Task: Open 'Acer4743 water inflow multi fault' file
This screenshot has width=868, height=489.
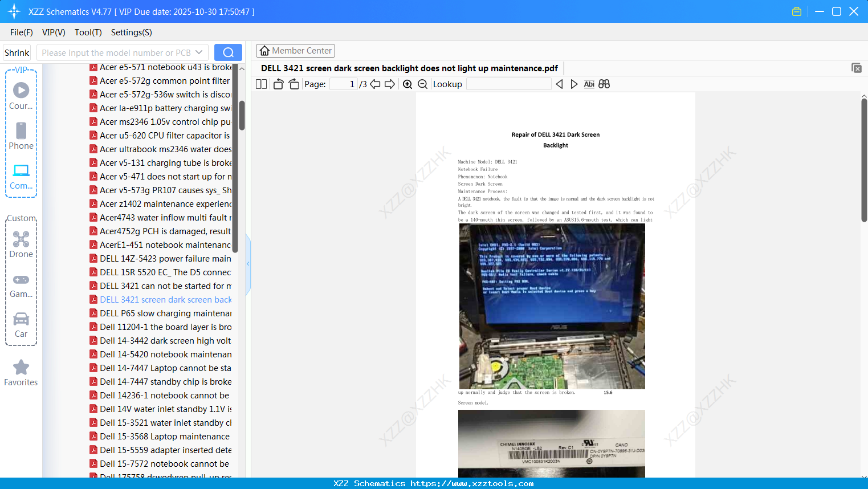Action: pyautogui.click(x=161, y=218)
